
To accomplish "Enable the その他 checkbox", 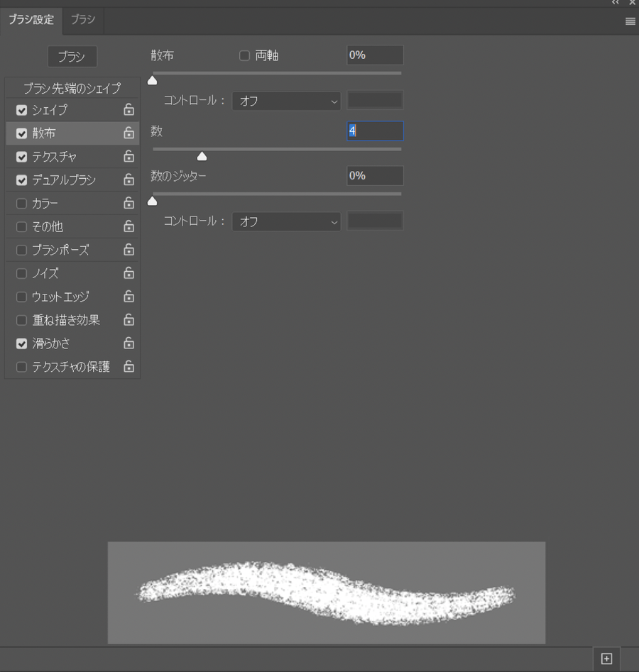I will (21, 226).
